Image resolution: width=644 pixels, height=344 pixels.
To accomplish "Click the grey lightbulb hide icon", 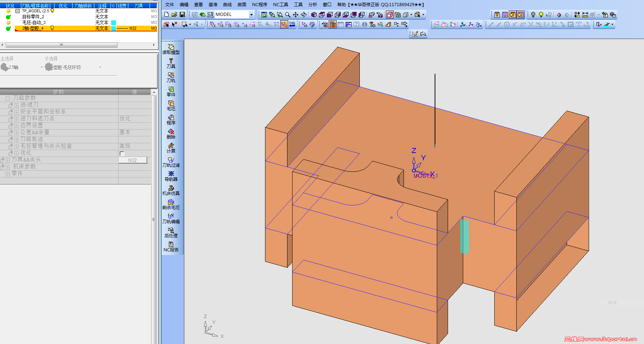I will tap(533, 15).
